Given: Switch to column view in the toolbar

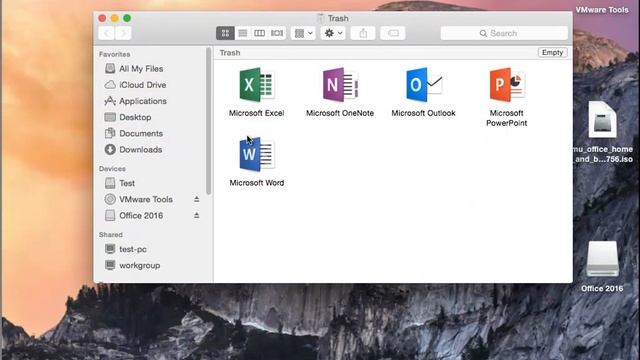Looking at the screenshot, I should point(260,33).
